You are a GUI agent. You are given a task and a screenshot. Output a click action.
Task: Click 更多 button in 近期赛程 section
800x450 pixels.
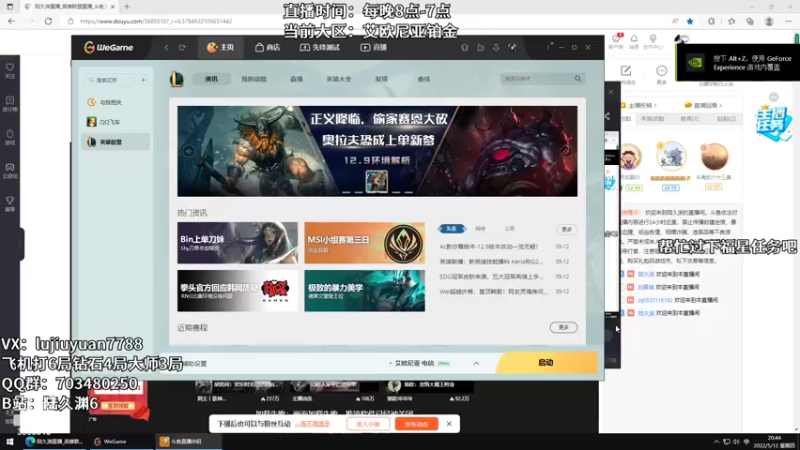click(563, 328)
